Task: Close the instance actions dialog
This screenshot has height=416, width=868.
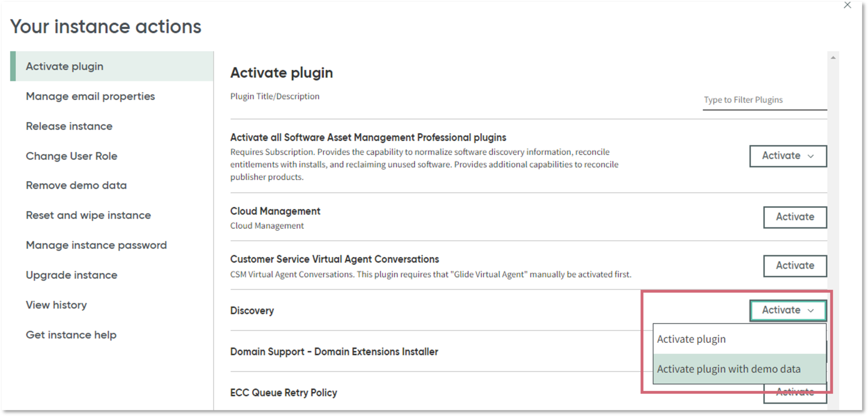Action: [848, 5]
